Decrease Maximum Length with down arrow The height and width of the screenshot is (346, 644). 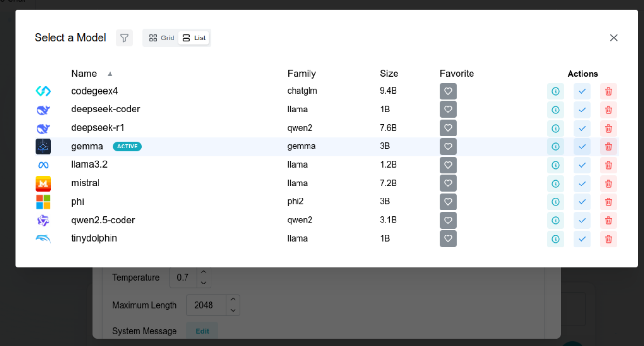[x=233, y=310]
